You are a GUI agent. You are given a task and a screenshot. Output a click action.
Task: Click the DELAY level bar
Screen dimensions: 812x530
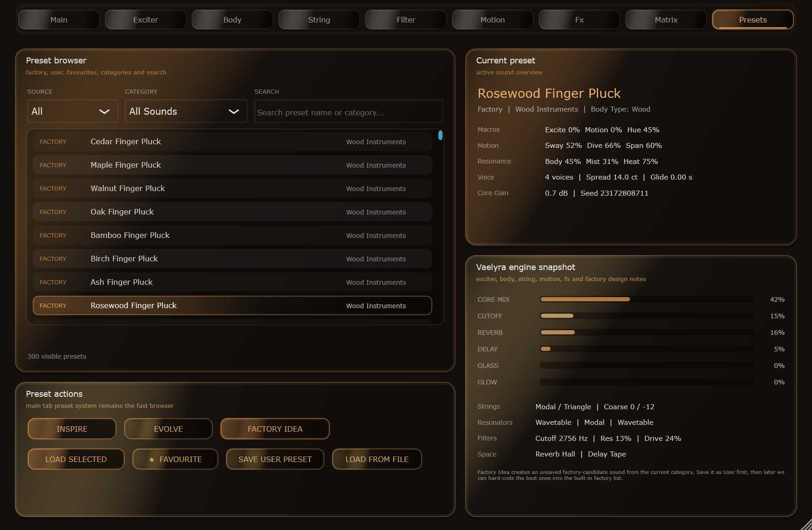(647, 349)
